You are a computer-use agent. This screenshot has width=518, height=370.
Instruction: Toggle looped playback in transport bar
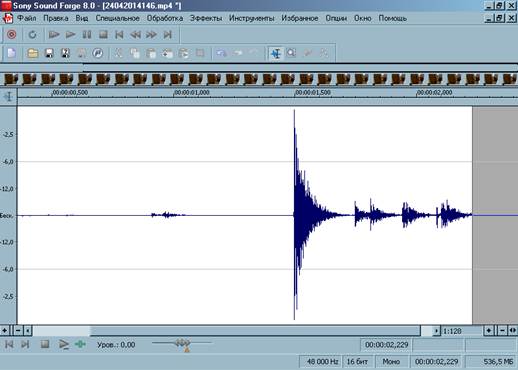tap(32, 34)
